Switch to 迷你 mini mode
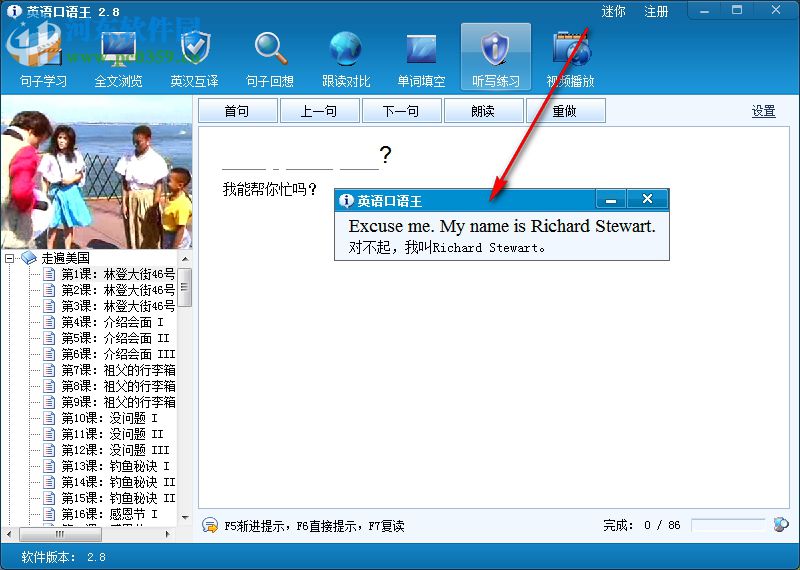This screenshot has height=570, width=800. pos(613,11)
